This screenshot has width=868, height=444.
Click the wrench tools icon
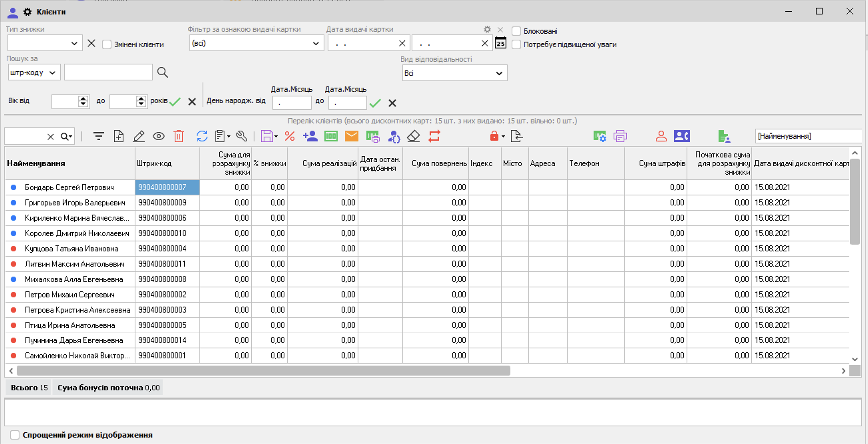tap(241, 136)
